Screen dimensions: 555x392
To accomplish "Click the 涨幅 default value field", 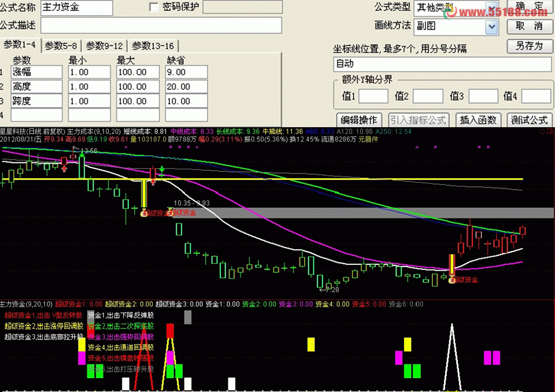I will (x=186, y=72).
